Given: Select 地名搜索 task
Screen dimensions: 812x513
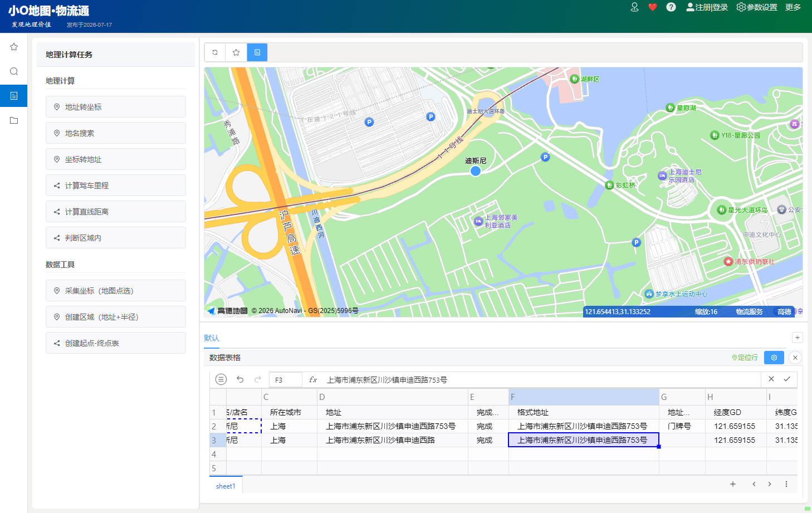Looking at the screenshot, I should coord(116,133).
